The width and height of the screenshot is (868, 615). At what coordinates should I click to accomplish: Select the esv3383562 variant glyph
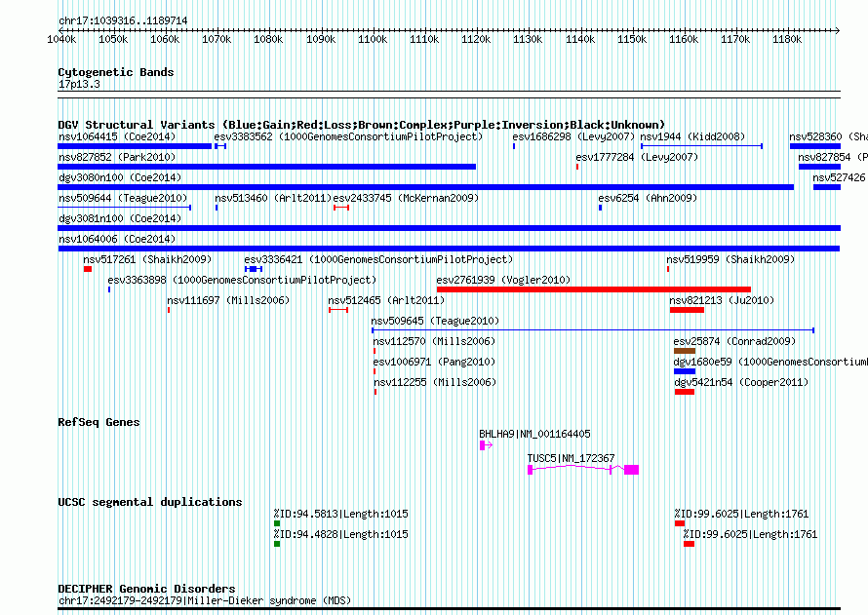click(220, 146)
